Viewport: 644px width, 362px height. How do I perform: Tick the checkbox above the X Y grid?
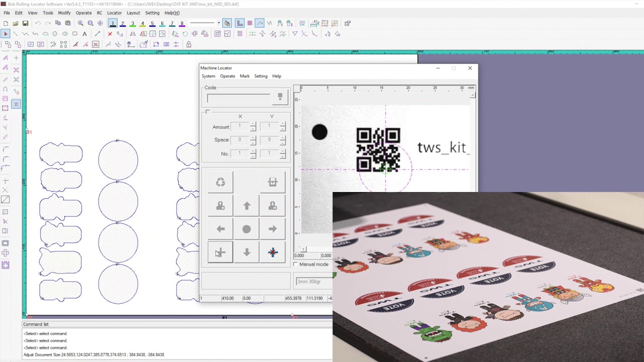pos(208,112)
